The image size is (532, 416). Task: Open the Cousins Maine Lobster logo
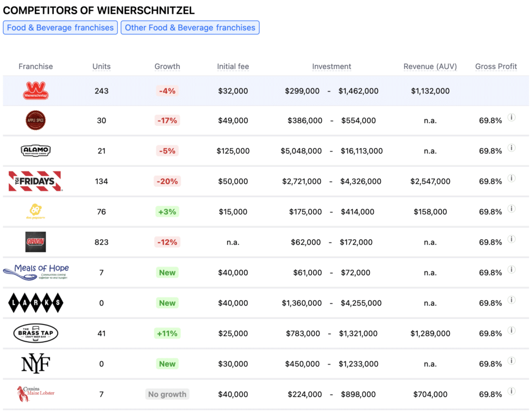pyautogui.click(x=36, y=394)
